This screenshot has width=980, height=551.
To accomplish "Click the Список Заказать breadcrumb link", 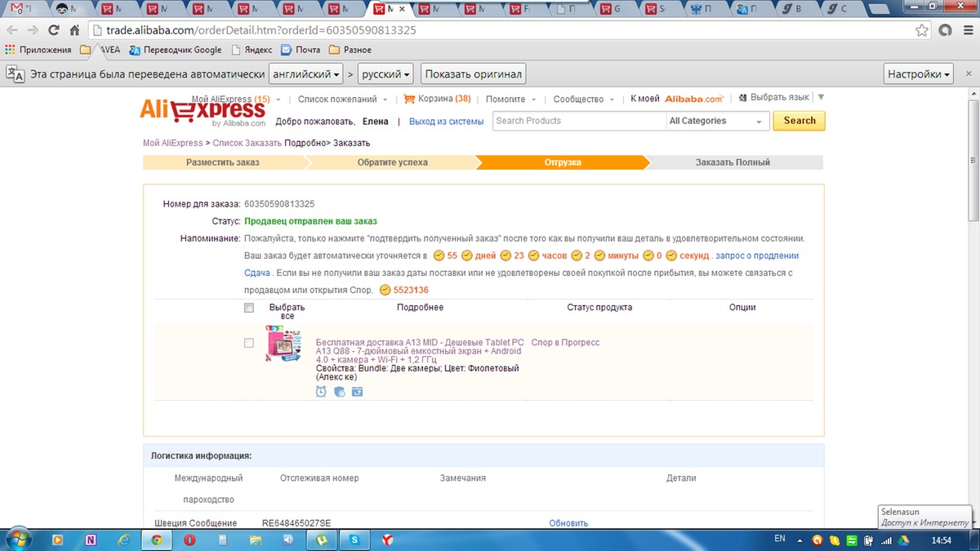I will pos(247,143).
